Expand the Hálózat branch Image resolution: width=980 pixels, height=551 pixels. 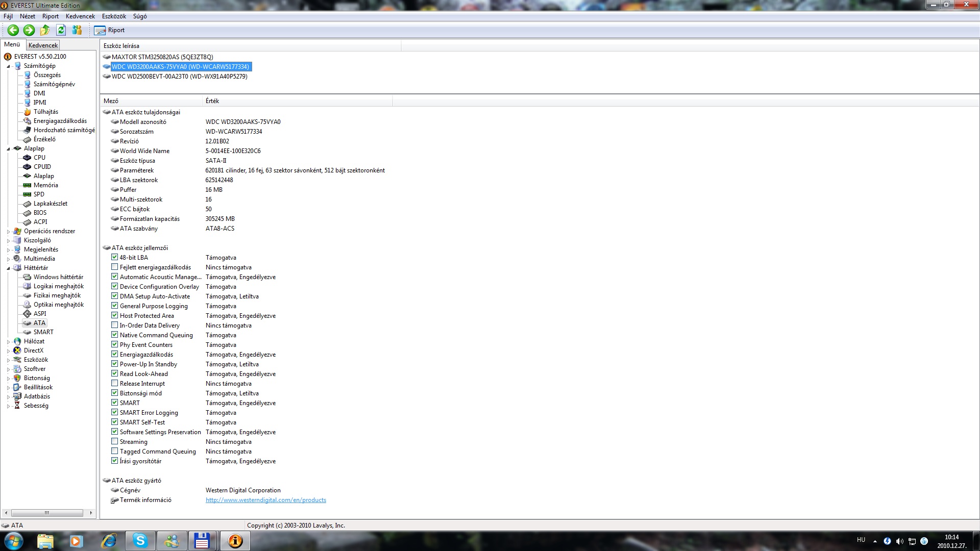[8, 342]
